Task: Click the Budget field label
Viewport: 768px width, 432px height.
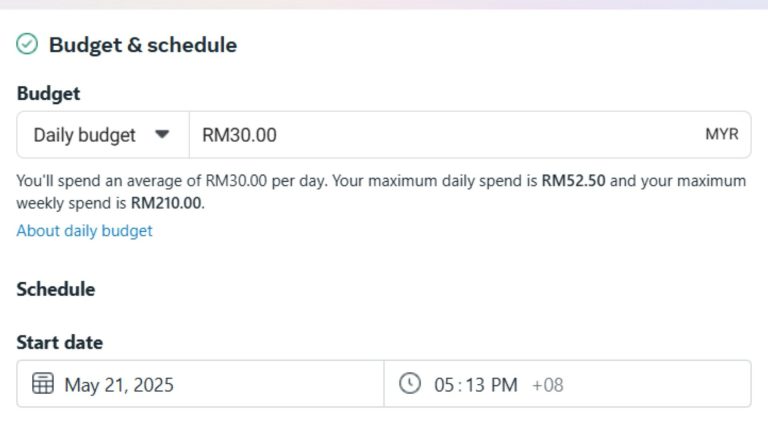Action: coord(48,94)
